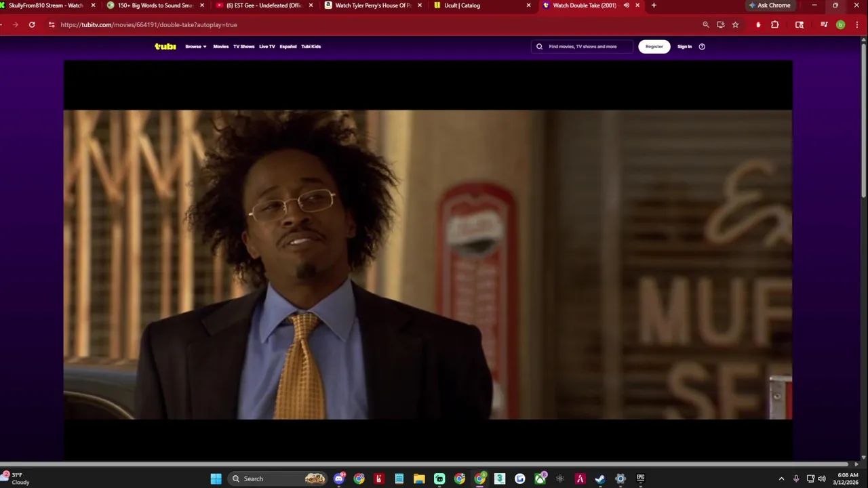This screenshot has height=488, width=868.
Task: Switch to EST Gee Undefeated tab
Action: coord(263,5)
